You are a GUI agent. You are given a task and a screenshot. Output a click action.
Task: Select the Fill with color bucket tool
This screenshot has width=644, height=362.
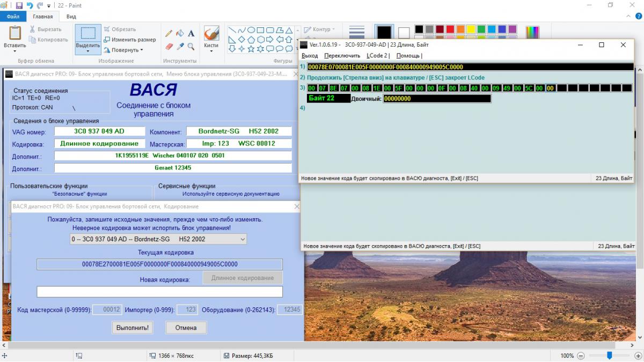180,33
